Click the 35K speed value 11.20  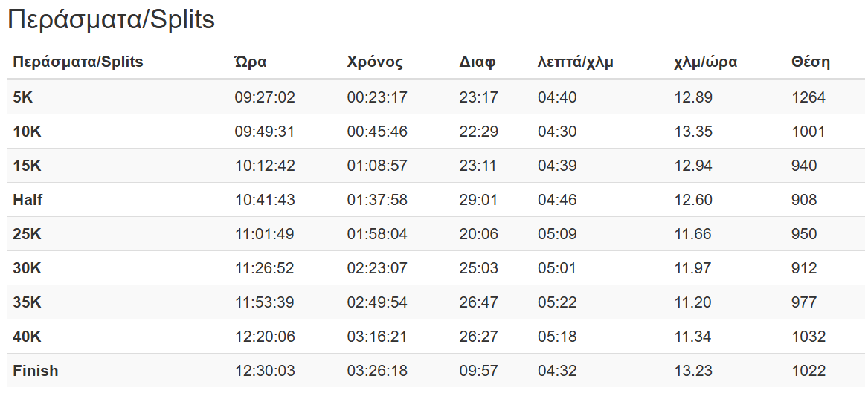[693, 302]
